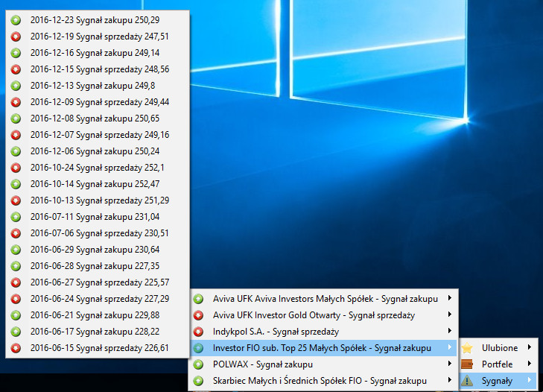This screenshot has width=543, height=392.
Task: Open Aviva Investors Małych Spółek buy signal
Action: click(x=325, y=299)
